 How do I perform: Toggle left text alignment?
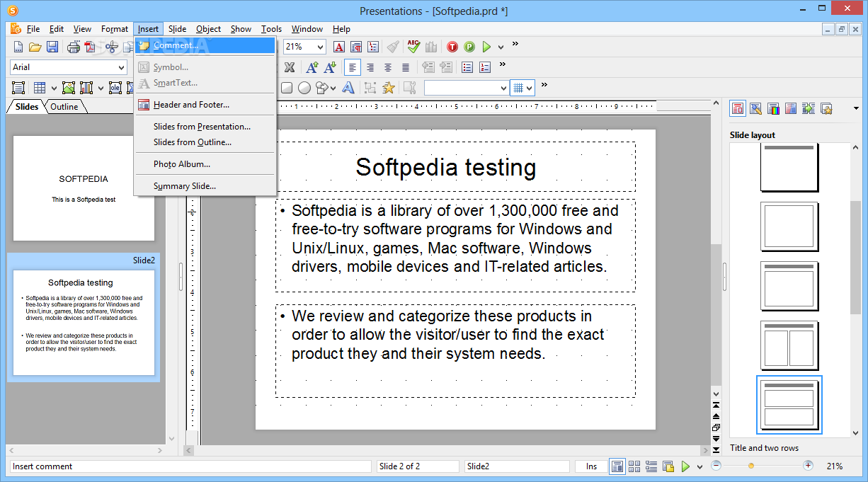pos(353,67)
